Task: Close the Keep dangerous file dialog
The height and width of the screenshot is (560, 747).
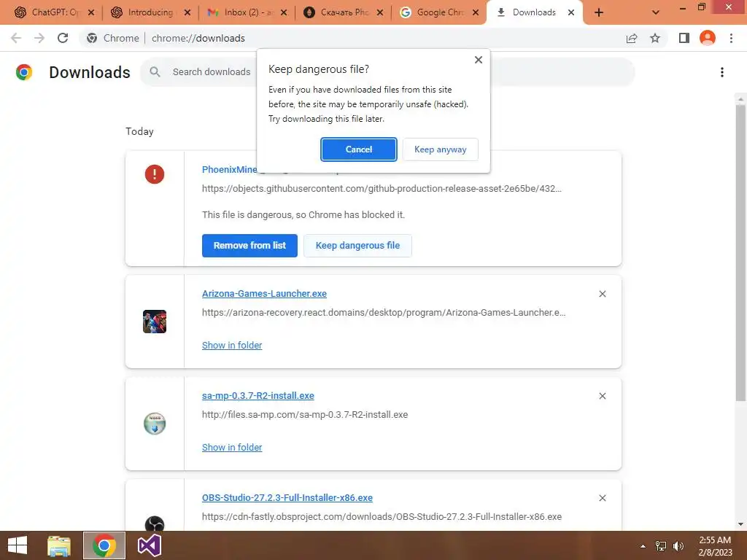Action: coord(479,60)
